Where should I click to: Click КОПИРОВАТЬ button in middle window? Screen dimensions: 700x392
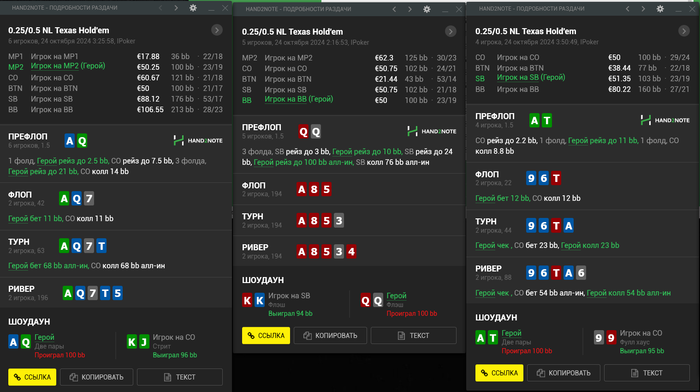coord(330,336)
